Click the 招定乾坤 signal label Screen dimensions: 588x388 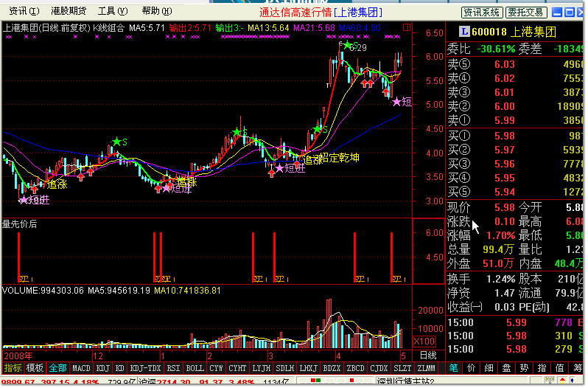pyautogui.click(x=340, y=158)
